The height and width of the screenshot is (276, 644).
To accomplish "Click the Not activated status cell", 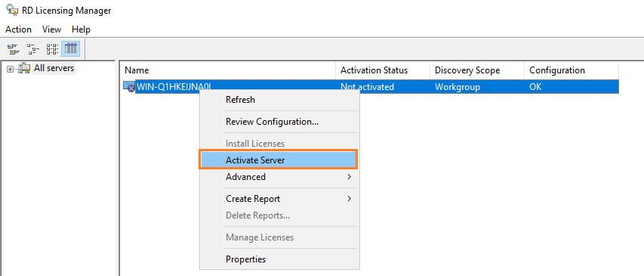I will [x=367, y=87].
